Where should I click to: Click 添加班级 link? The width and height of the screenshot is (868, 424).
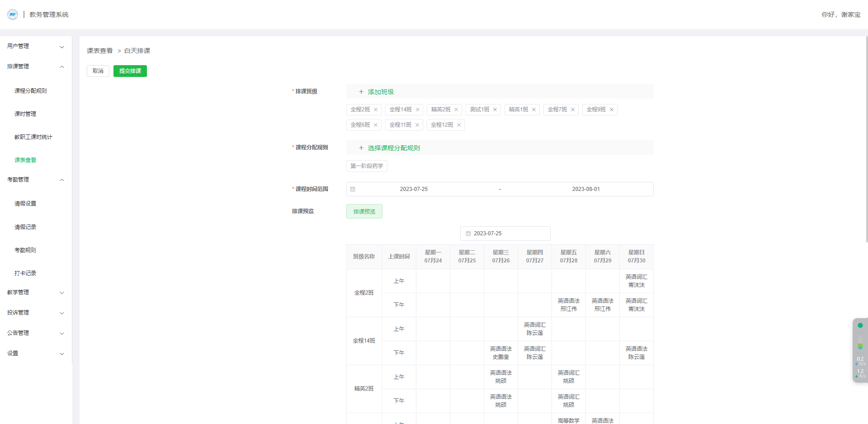pos(381,92)
